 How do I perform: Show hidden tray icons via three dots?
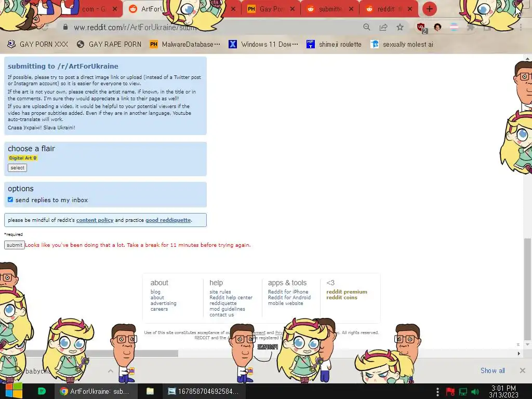click(437, 392)
